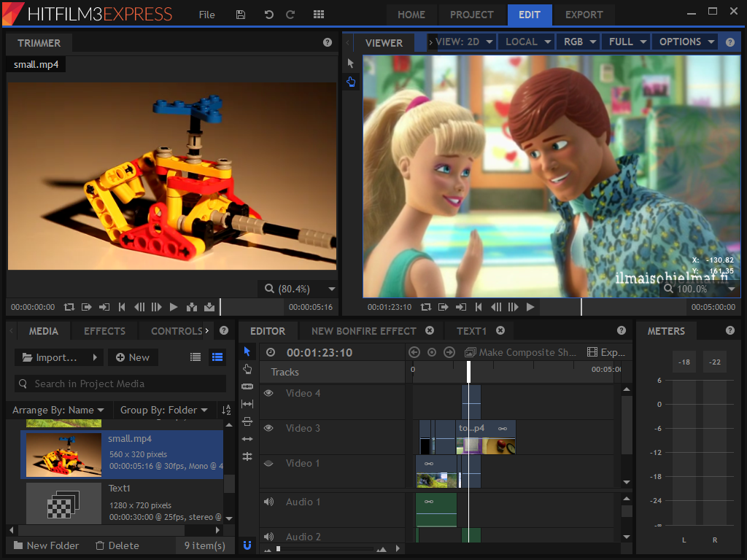
Task: Switch media list to plain list view
Action: click(x=196, y=357)
